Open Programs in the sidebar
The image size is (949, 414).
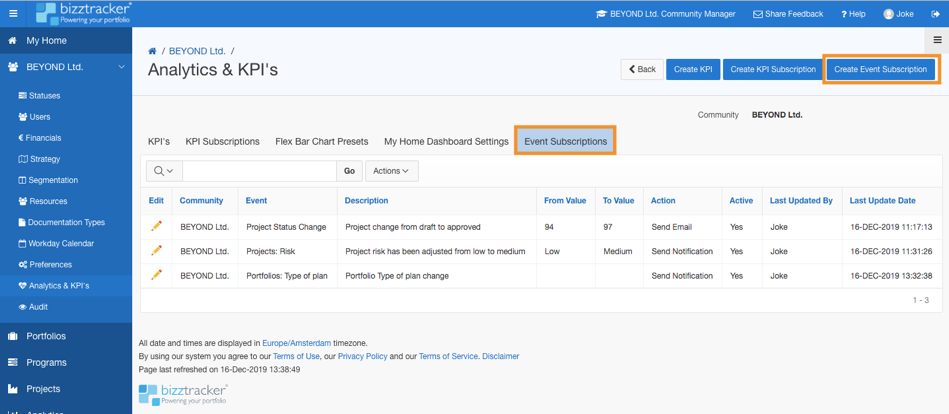[66, 363]
